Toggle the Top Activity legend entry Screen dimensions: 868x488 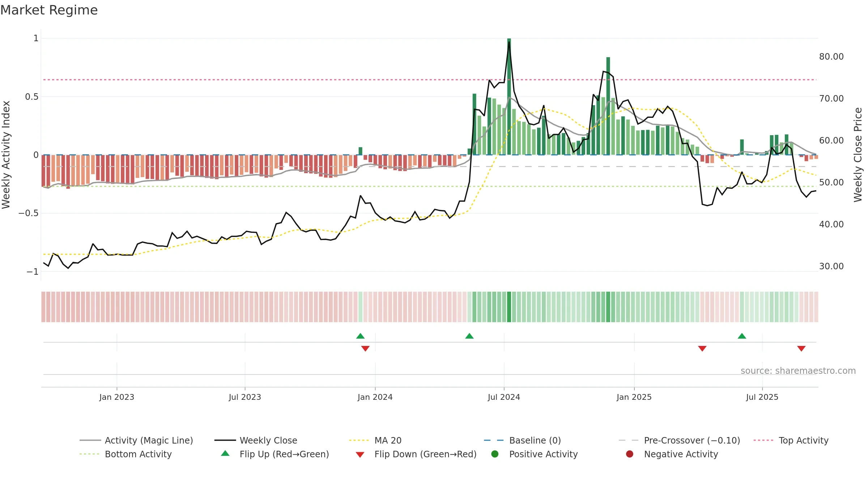tap(791, 440)
